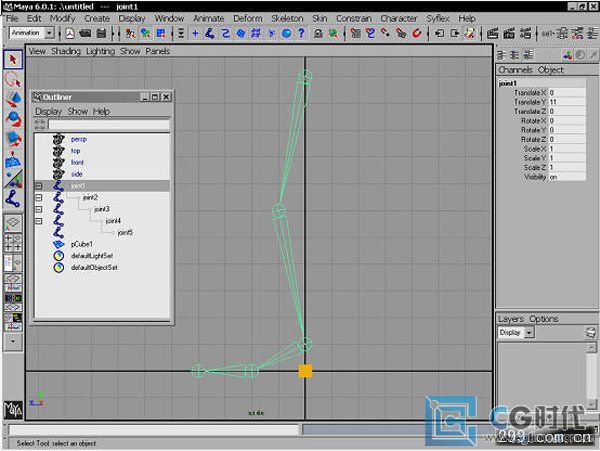600x451 pixels.
Task: Open the Skin menu
Action: pyautogui.click(x=320, y=18)
